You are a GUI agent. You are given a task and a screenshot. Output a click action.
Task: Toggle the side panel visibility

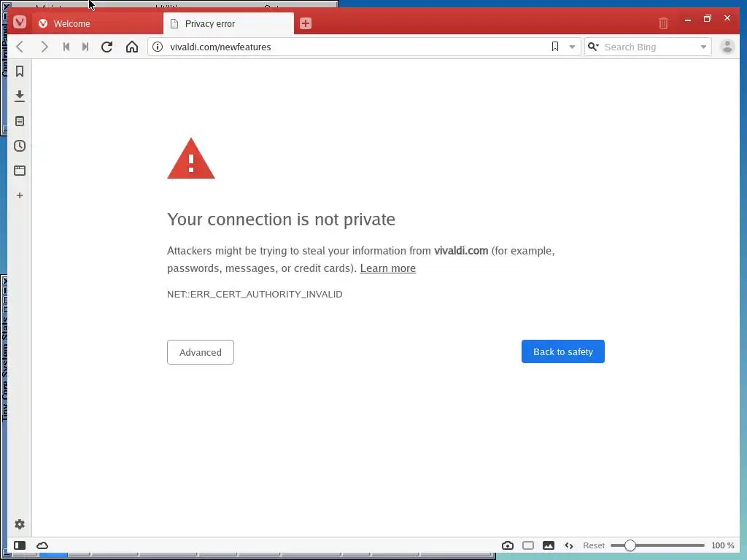coord(20,545)
